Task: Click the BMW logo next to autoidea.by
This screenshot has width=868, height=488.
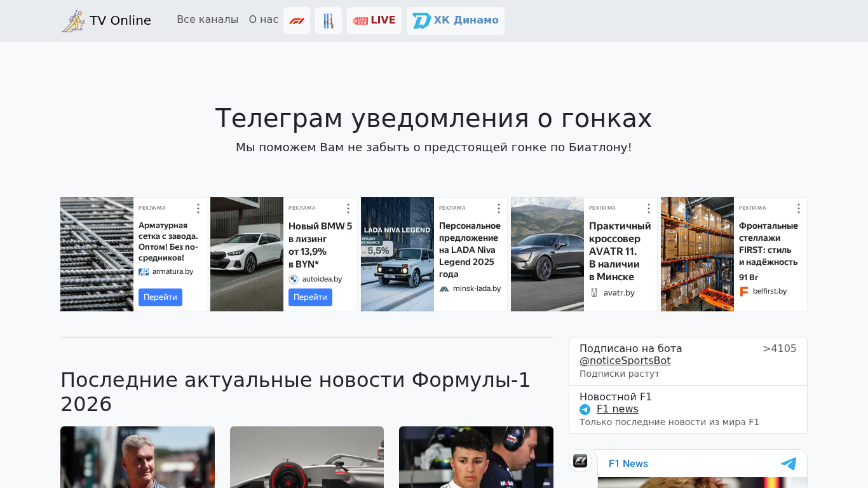Action: [x=294, y=280]
